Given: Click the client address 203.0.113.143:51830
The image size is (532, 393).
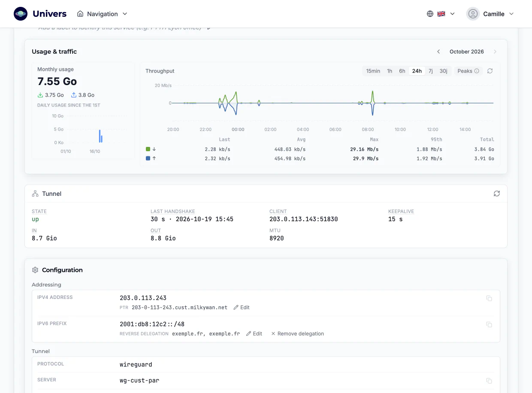Looking at the screenshot, I should click(x=304, y=219).
